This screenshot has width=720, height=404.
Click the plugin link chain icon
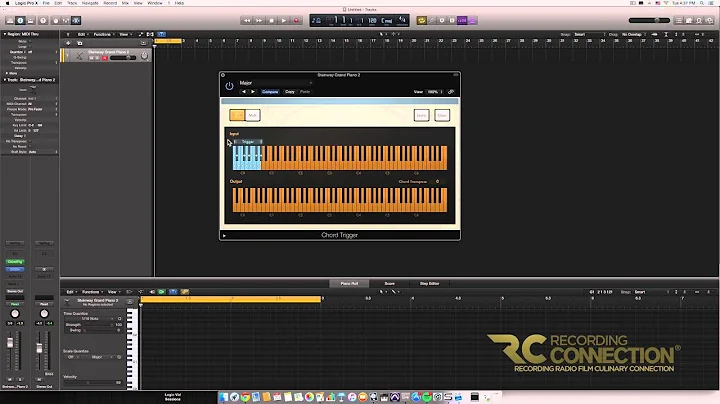451,92
